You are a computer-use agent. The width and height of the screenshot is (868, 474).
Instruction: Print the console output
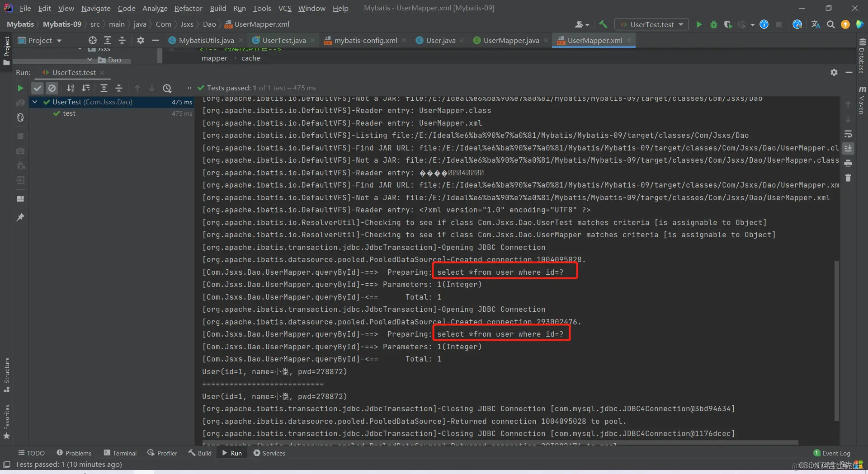[848, 163]
